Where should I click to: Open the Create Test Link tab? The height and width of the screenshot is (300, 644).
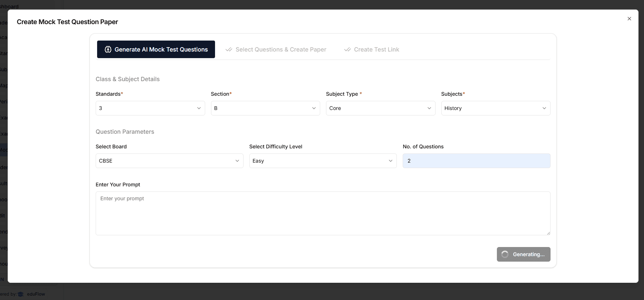[376, 49]
